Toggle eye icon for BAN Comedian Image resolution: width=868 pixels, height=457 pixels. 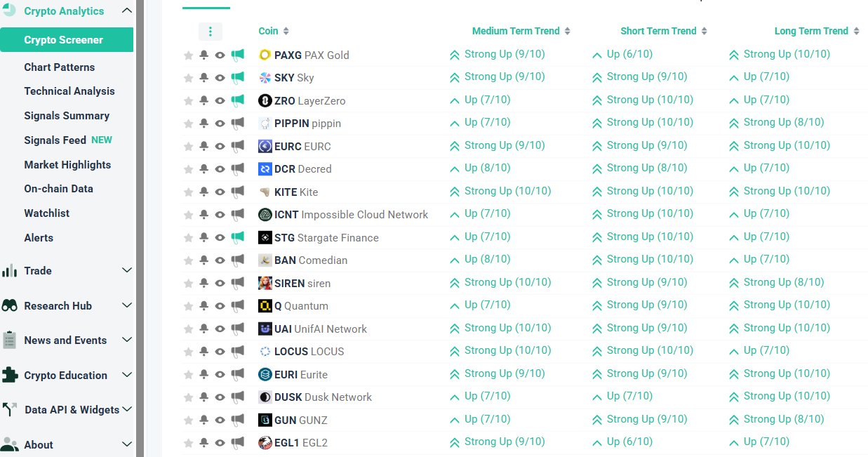click(220, 260)
